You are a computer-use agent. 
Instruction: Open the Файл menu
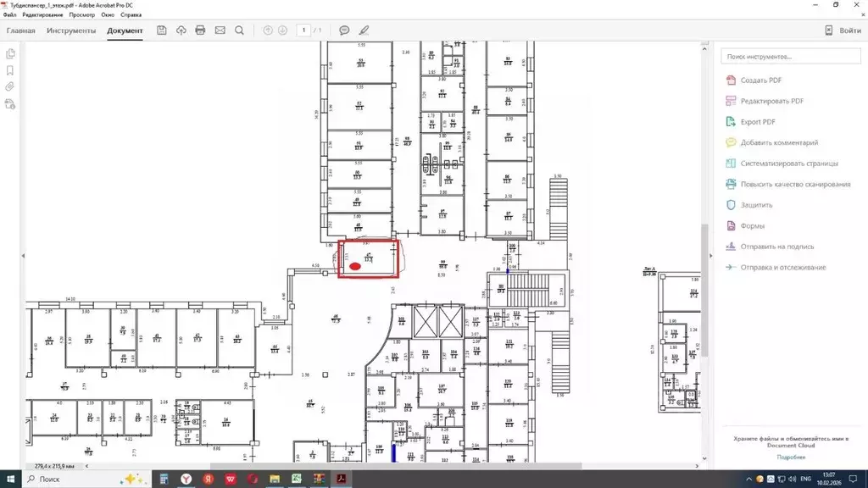click(9, 15)
